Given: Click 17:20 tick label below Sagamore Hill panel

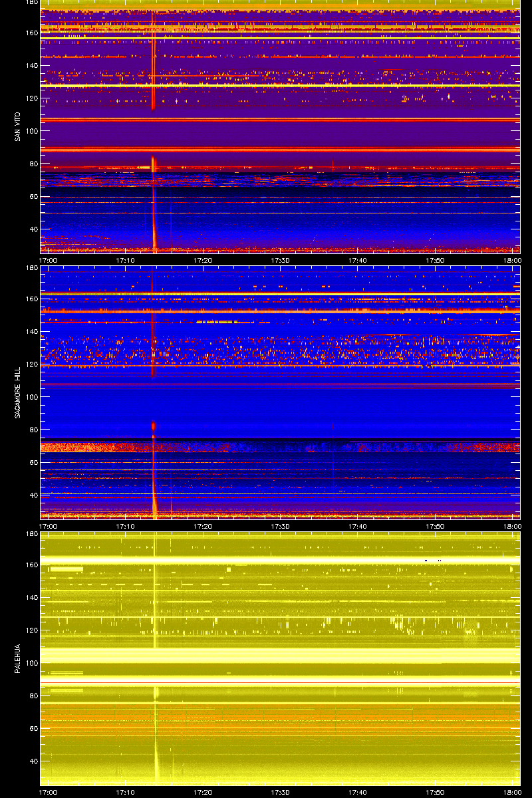Looking at the screenshot, I should click(x=203, y=526).
